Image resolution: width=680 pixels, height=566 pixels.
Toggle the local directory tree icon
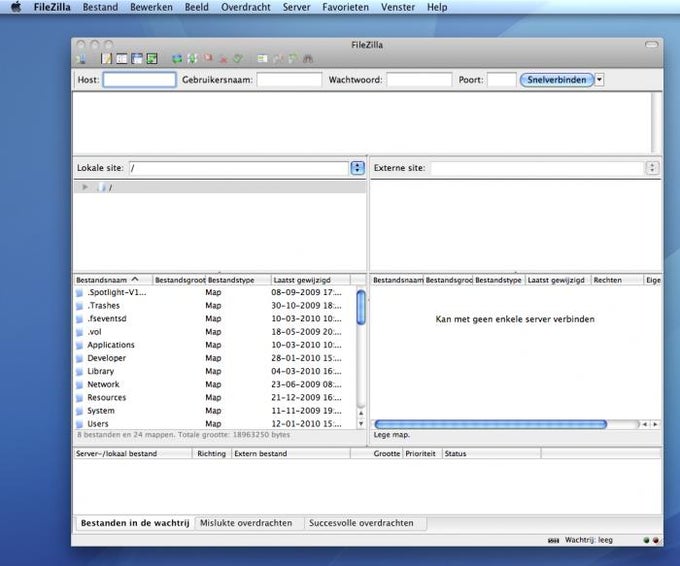(x=122, y=59)
